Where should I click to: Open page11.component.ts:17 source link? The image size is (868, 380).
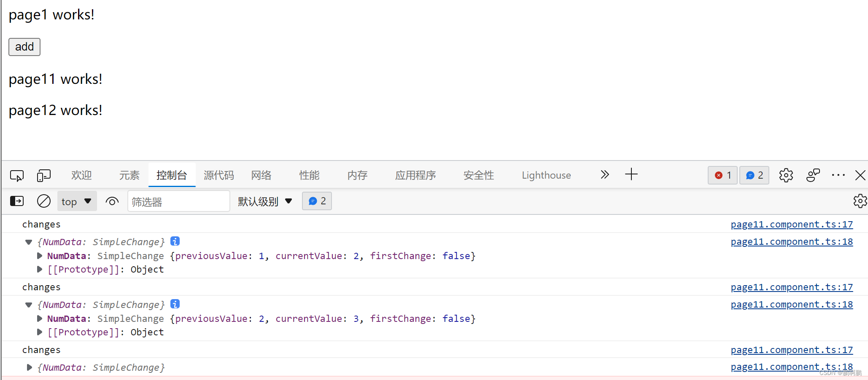[x=792, y=224]
